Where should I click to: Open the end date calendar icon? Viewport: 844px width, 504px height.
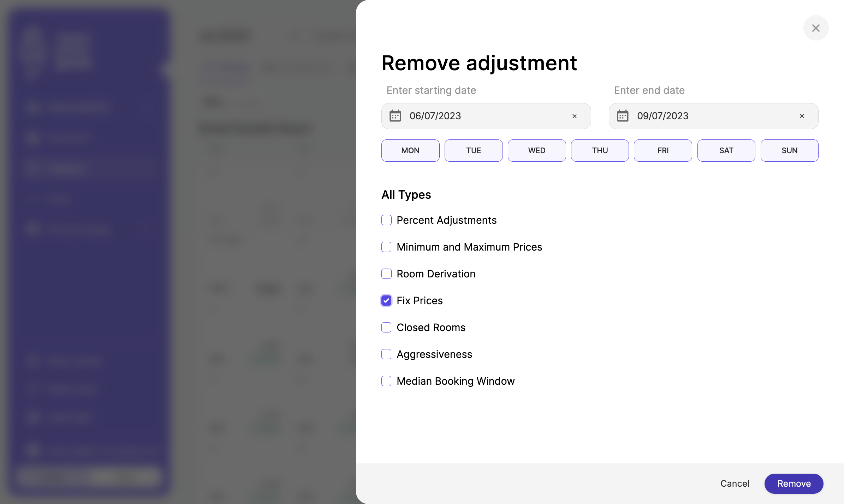pyautogui.click(x=623, y=116)
